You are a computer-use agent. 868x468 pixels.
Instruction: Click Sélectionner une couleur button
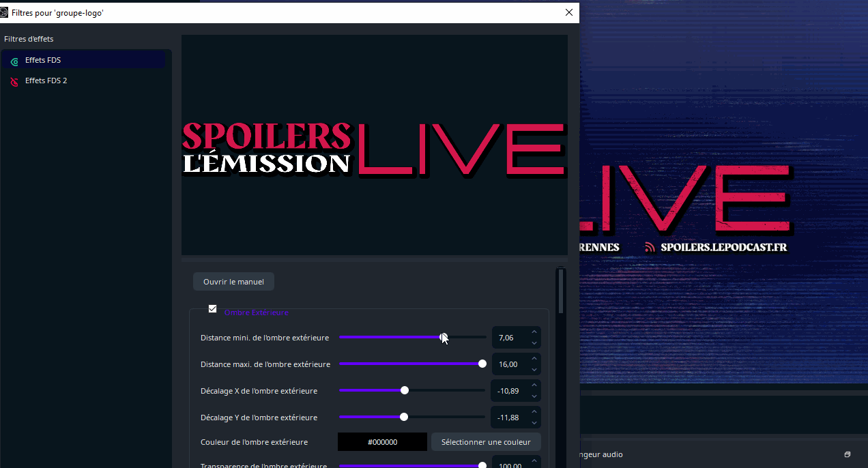[486, 442]
